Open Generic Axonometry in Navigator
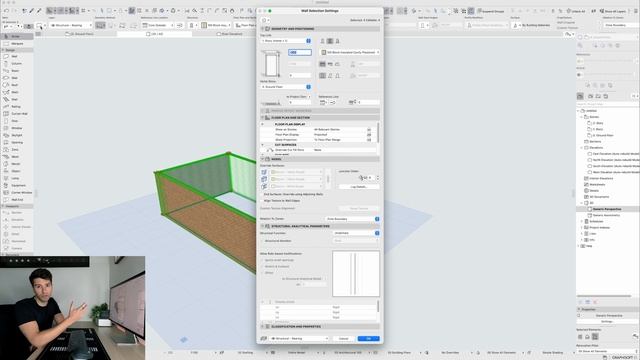640x360 pixels. (606, 215)
